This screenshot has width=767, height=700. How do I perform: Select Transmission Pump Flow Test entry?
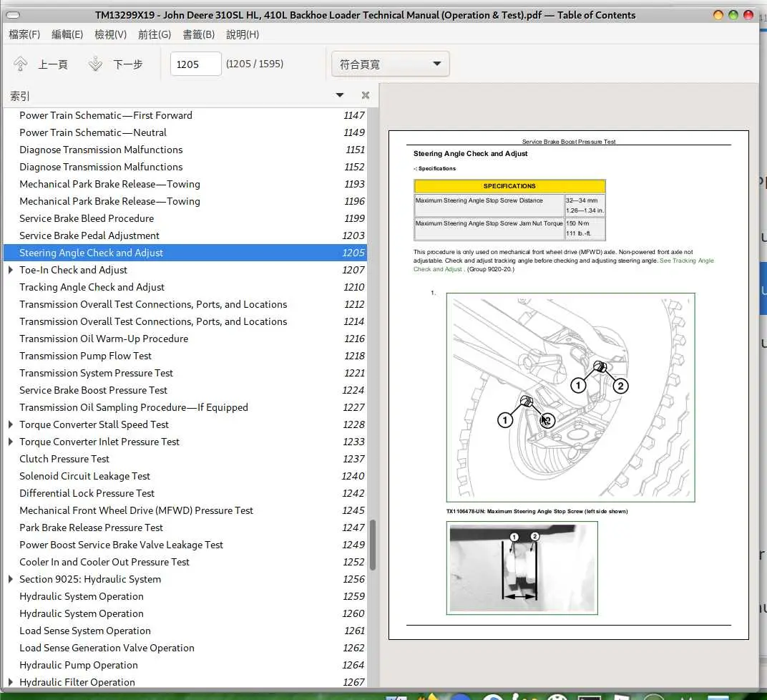[x=185, y=356]
